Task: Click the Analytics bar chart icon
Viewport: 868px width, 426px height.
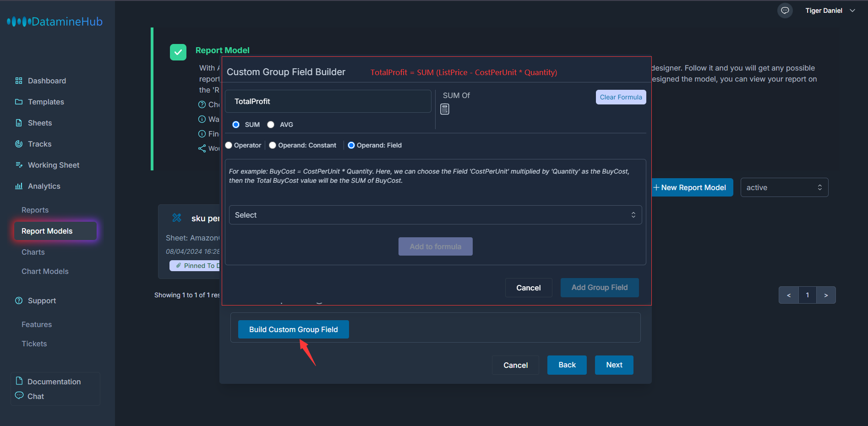Action: (19, 186)
